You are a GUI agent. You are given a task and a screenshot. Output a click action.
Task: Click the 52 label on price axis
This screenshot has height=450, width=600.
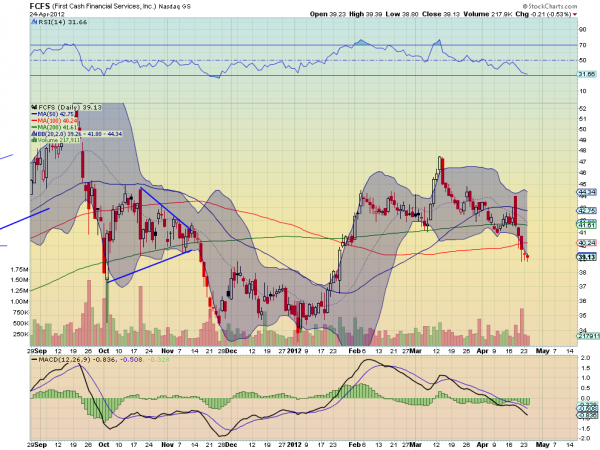point(582,109)
